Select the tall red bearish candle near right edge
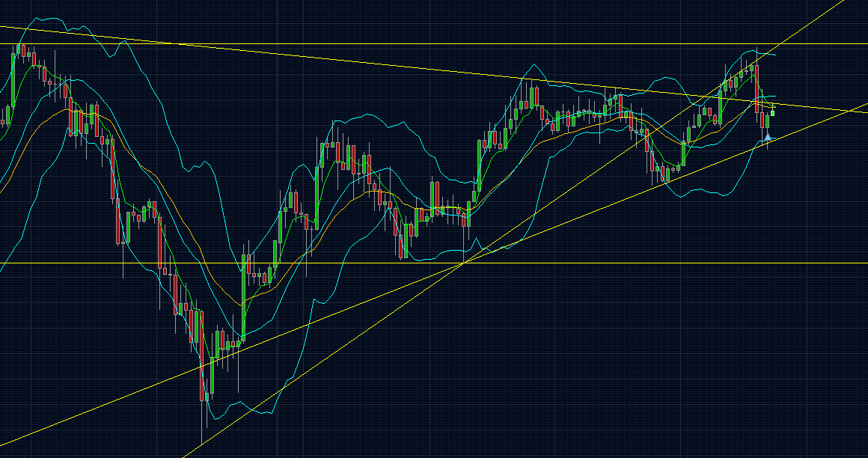Image resolution: width=868 pixels, height=458 pixels. (757, 90)
